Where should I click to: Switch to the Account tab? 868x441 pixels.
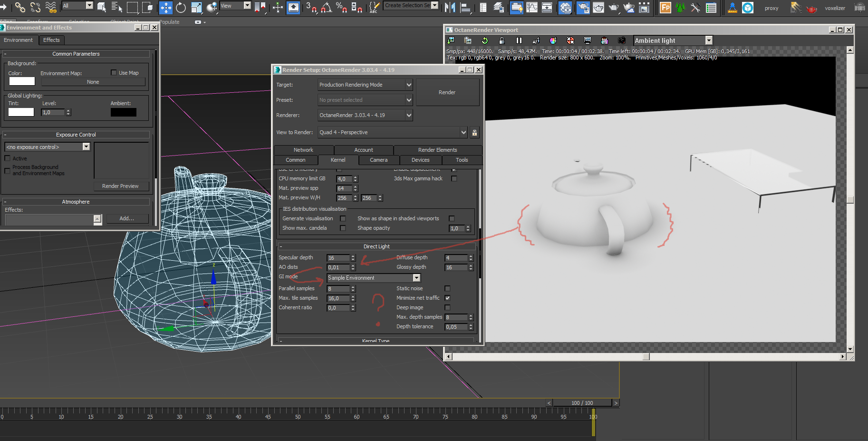click(364, 150)
